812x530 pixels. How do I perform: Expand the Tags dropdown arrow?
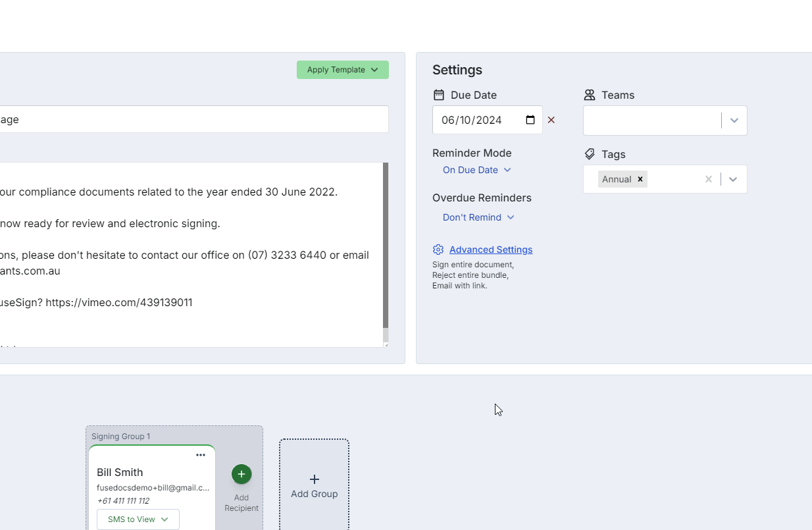tap(733, 179)
